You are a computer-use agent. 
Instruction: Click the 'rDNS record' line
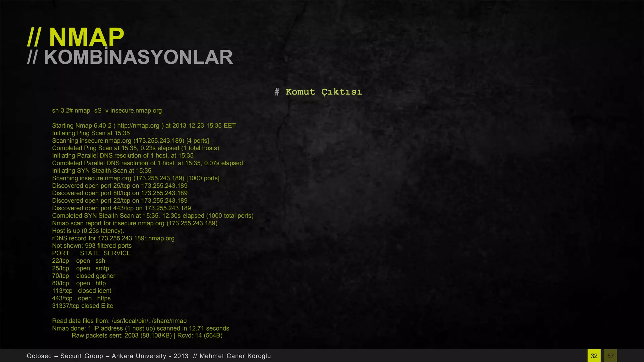113,239
